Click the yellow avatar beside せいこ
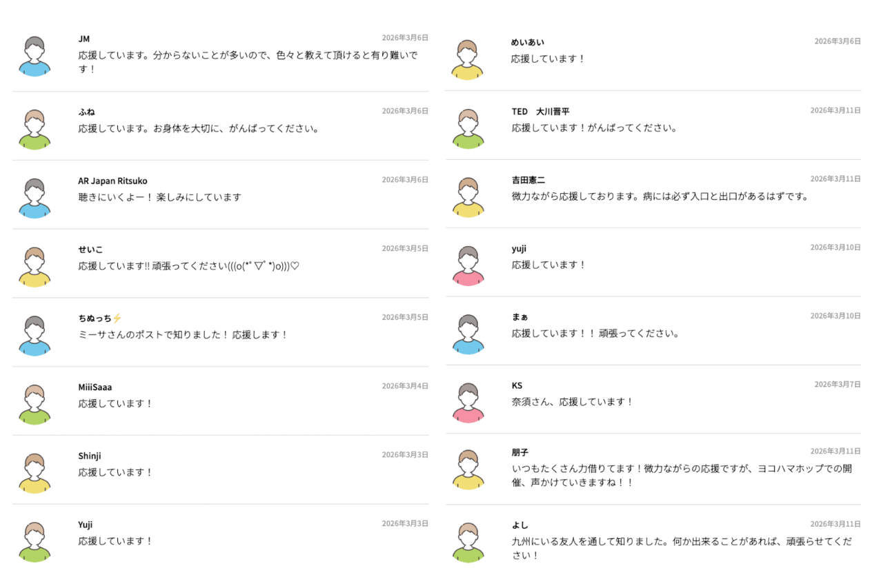The height and width of the screenshot is (588, 883). (34, 267)
